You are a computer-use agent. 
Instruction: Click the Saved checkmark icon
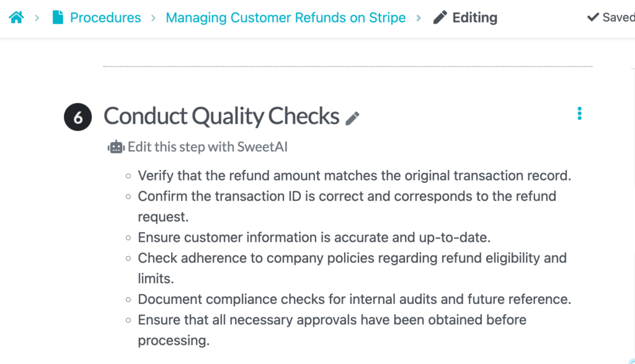pyautogui.click(x=593, y=17)
